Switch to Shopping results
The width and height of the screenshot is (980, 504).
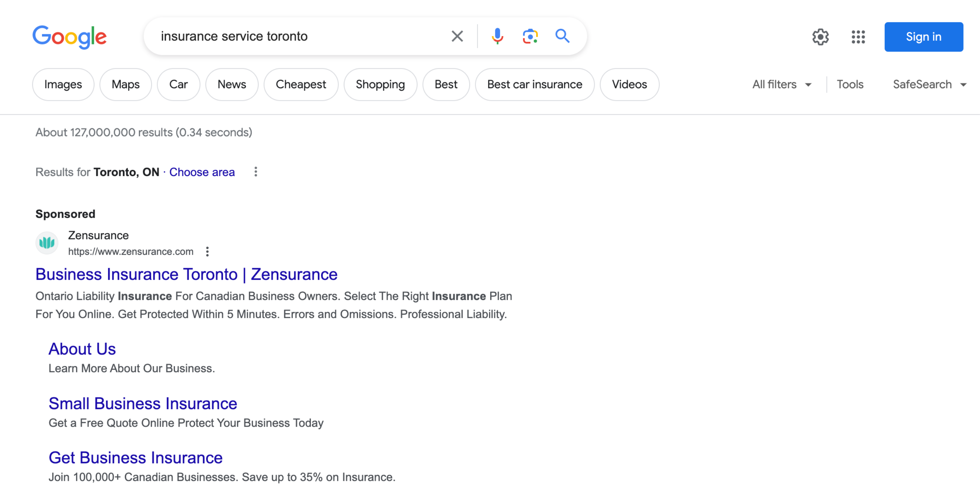click(380, 84)
